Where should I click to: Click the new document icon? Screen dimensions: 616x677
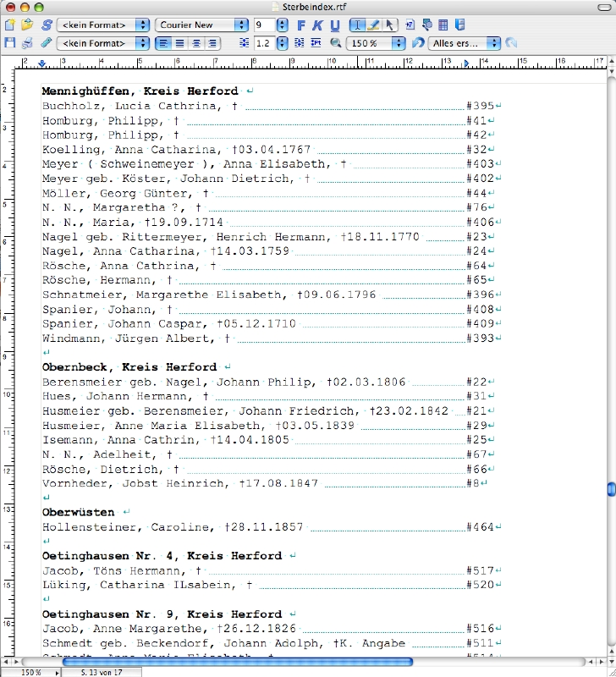pos(9,25)
